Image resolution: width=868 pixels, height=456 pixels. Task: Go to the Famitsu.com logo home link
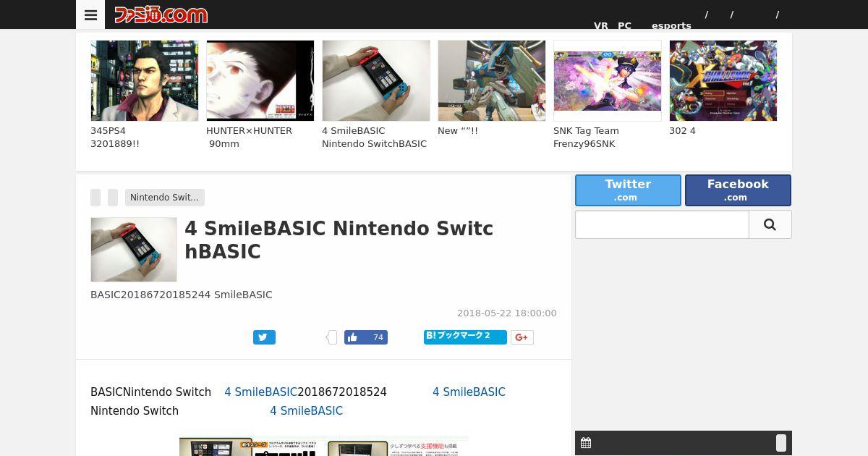point(161,14)
